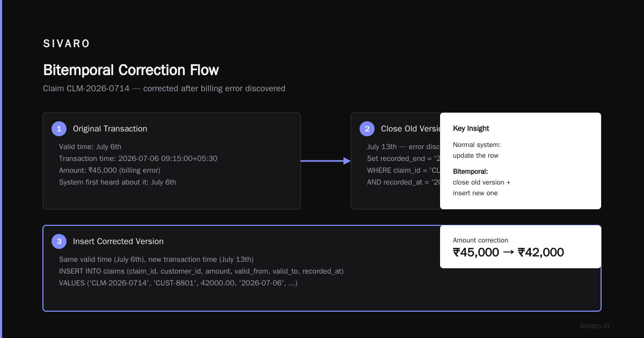Select the INSERT INTO claims SQL line
The width and height of the screenshot is (644, 338).
[x=201, y=271]
